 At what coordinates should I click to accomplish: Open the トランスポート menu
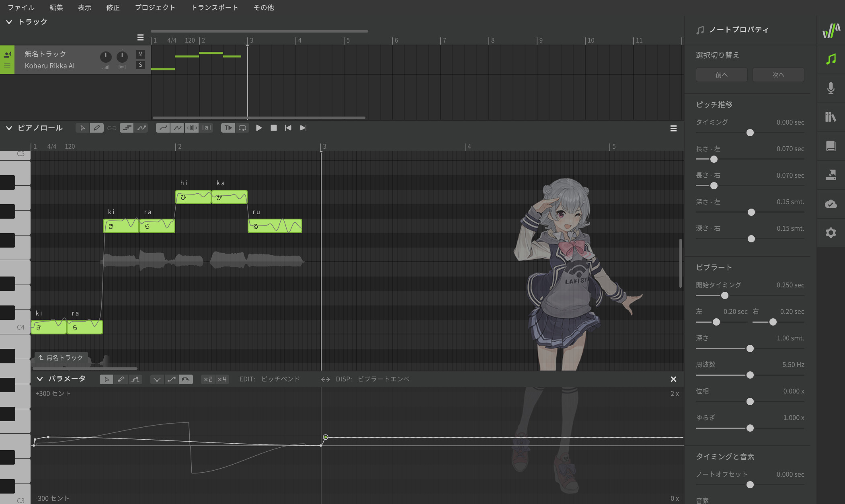click(x=215, y=8)
